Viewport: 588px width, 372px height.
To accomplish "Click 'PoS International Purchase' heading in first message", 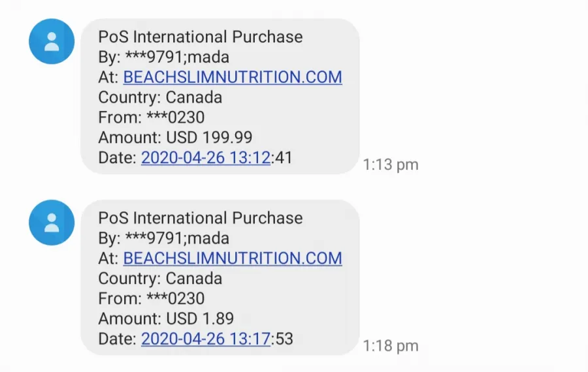I will click(x=201, y=37).
